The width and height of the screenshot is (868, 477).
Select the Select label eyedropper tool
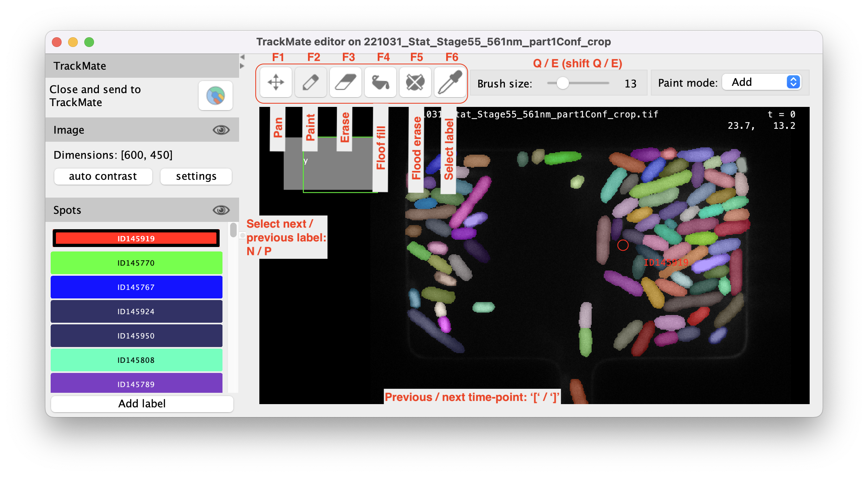point(450,82)
